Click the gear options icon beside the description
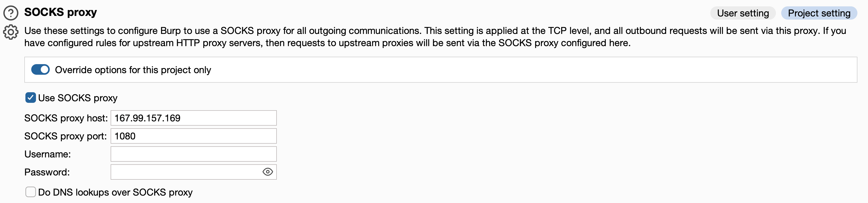Screen dimensions: 868x203 (x=11, y=32)
